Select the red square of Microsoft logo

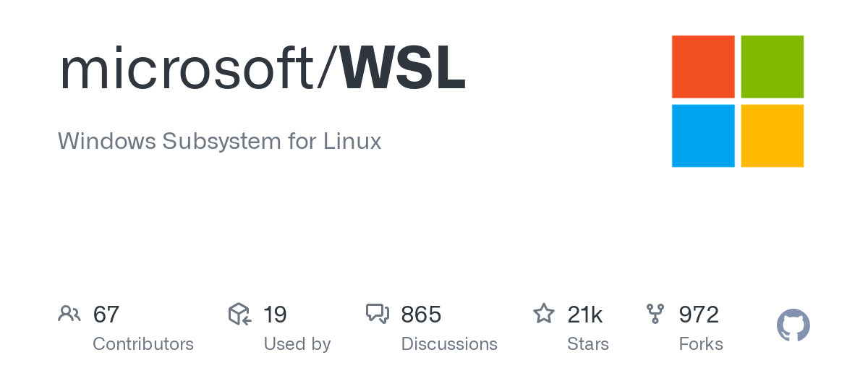[703, 67]
